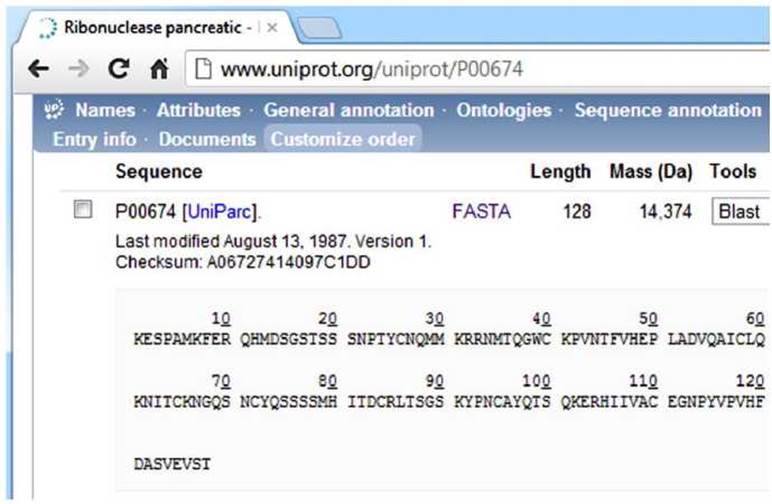
Task: Open the Blast tools dropdown
Action: pyautogui.click(x=740, y=212)
